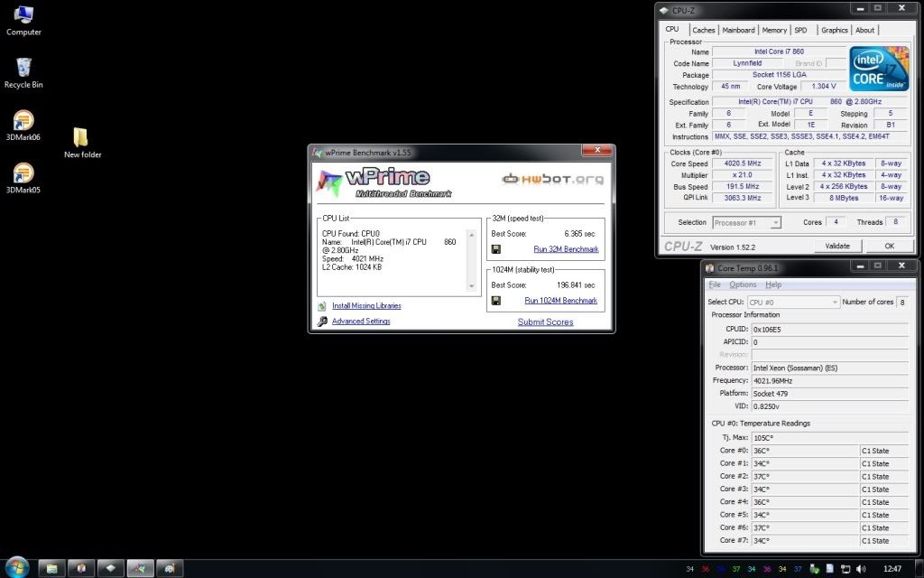The image size is (924, 578).
Task: Click the Core #2 temperature reading
Action: coord(805,477)
